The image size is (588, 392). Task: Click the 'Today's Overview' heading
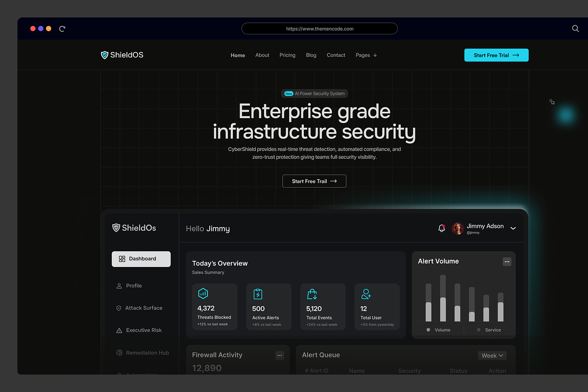[220, 264]
